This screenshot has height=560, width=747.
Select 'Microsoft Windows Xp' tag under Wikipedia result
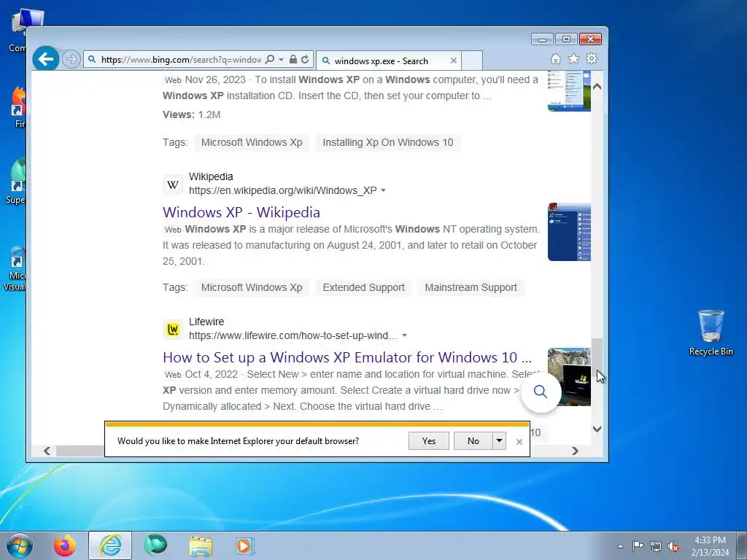tap(252, 287)
